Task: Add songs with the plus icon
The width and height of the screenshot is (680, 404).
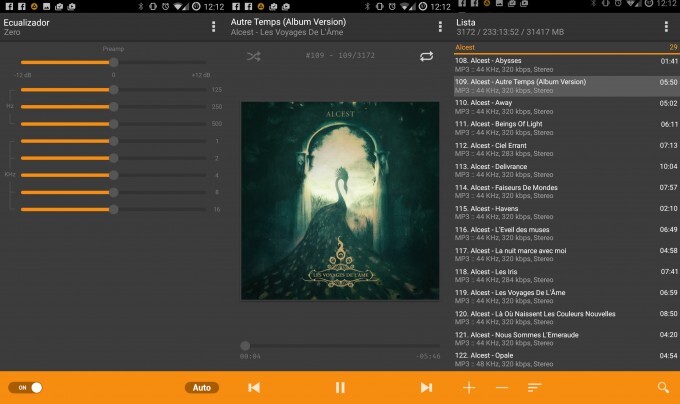Action: (x=469, y=387)
